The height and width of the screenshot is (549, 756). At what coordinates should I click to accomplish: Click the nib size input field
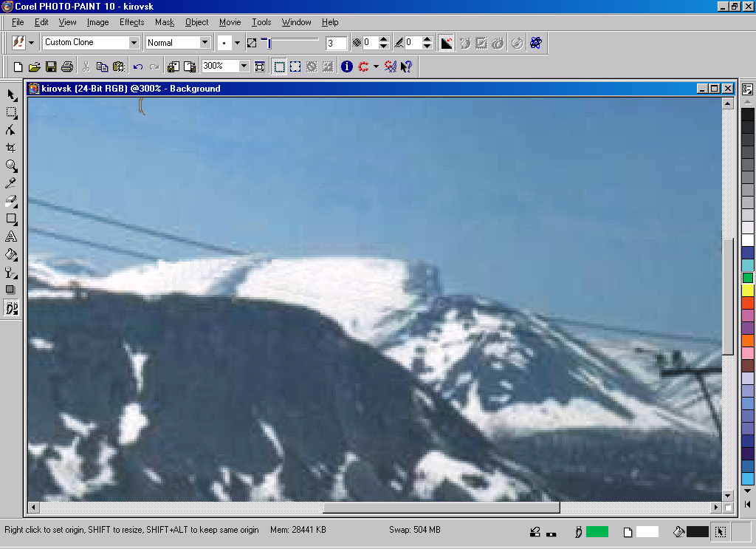pyautogui.click(x=336, y=43)
